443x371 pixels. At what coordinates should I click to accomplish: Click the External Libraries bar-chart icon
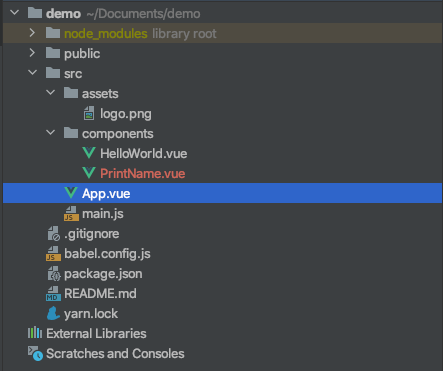(35, 333)
